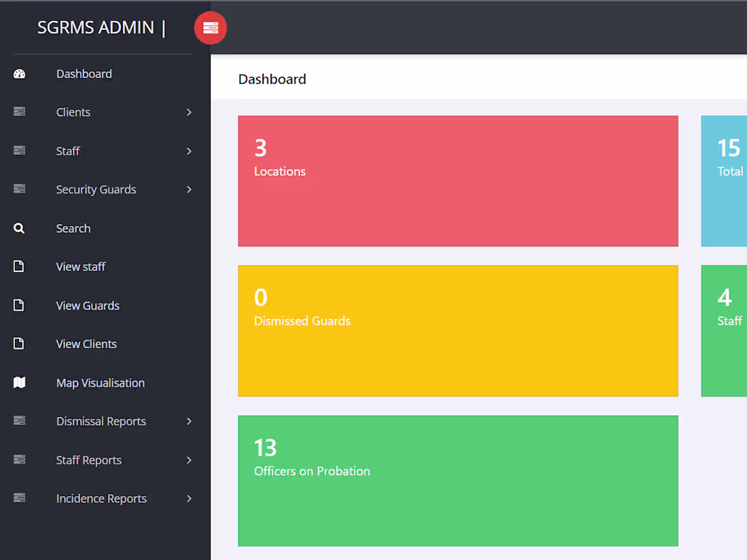The width and height of the screenshot is (747, 560).
Task: Expand the Clients menu chevron
Action: (x=189, y=112)
